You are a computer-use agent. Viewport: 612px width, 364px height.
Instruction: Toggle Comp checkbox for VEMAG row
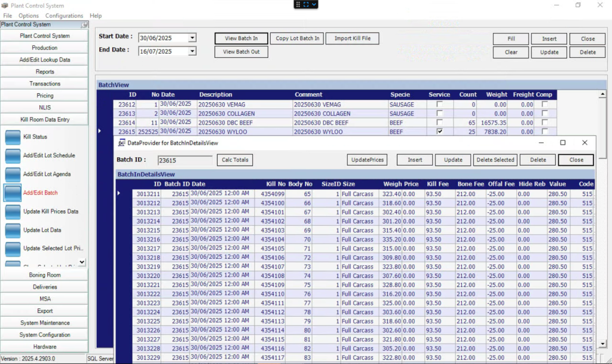click(544, 104)
